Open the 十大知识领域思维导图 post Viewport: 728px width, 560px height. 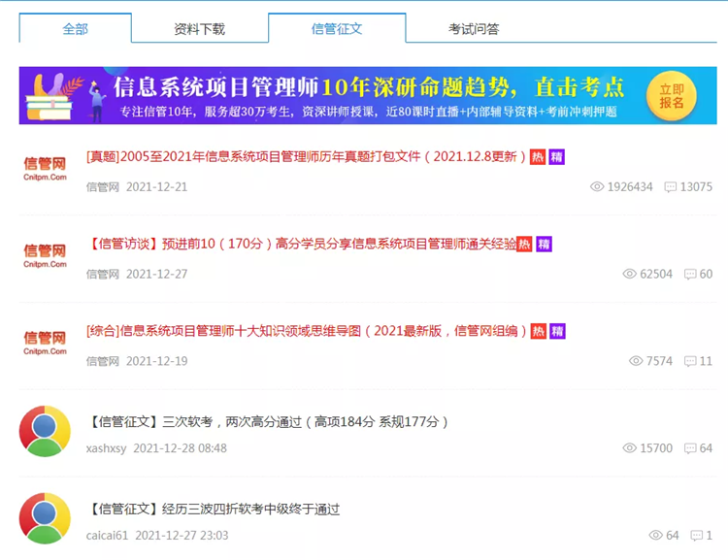(307, 332)
